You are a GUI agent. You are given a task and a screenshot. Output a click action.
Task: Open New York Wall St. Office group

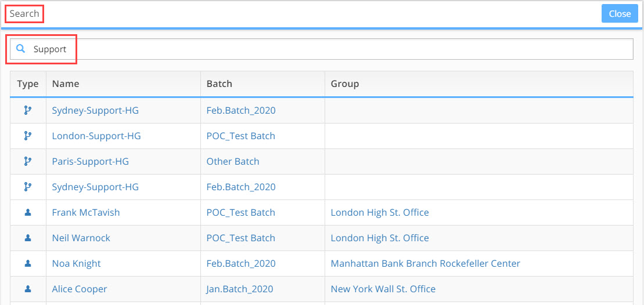(383, 289)
